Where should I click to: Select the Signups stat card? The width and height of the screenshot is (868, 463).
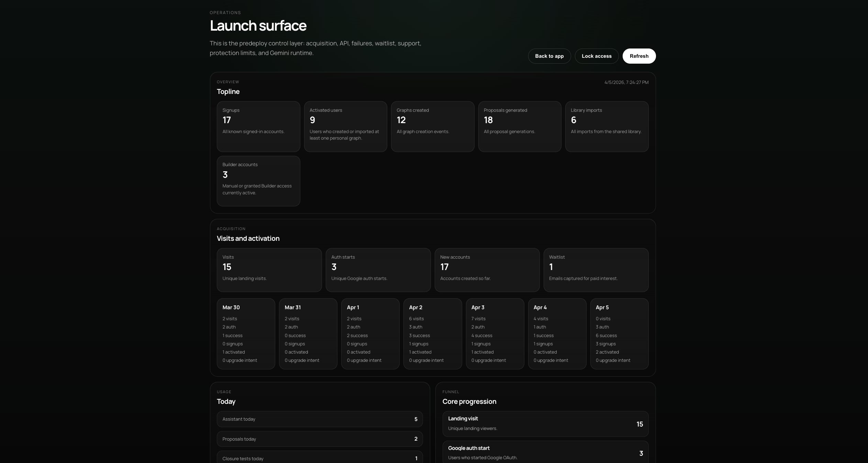258,126
